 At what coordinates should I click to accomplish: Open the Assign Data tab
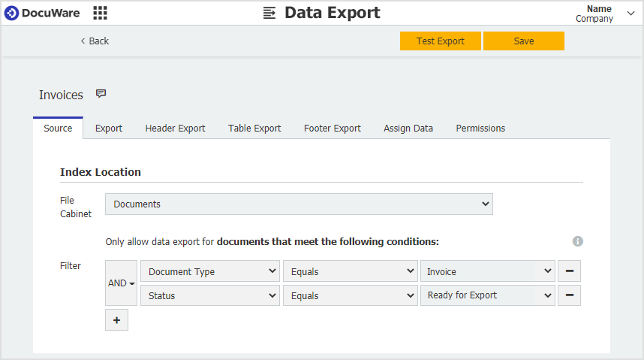[x=408, y=129]
